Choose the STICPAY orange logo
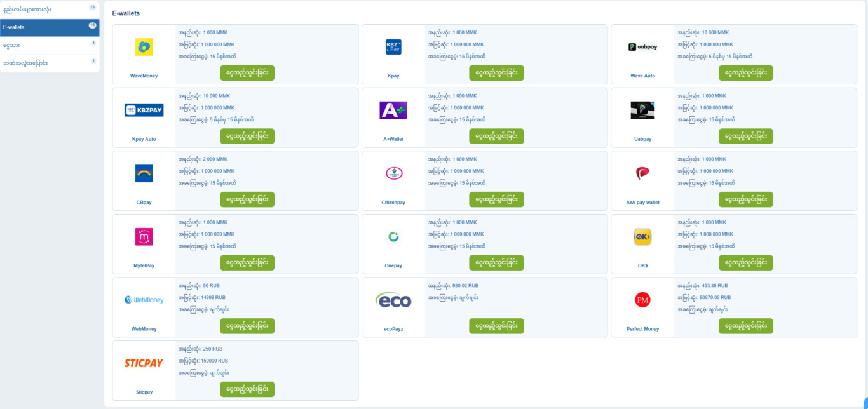868x409 pixels. [x=144, y=363]
